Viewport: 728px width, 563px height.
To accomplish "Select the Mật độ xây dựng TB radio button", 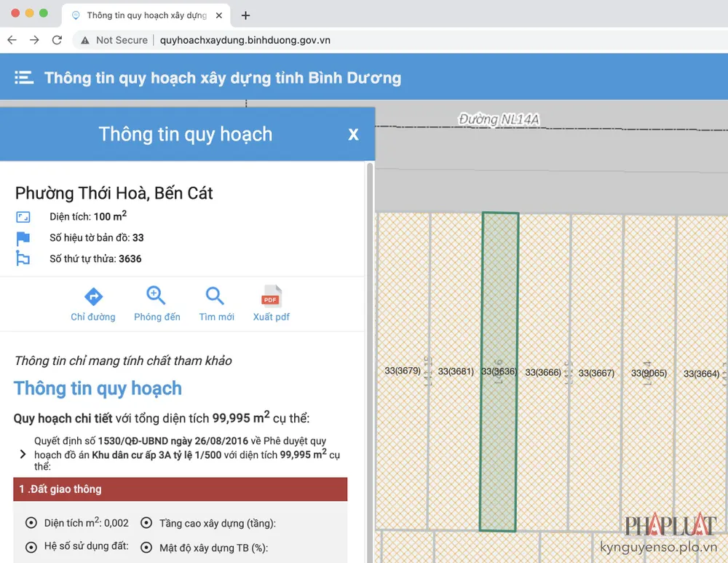I will coord(146,548).
